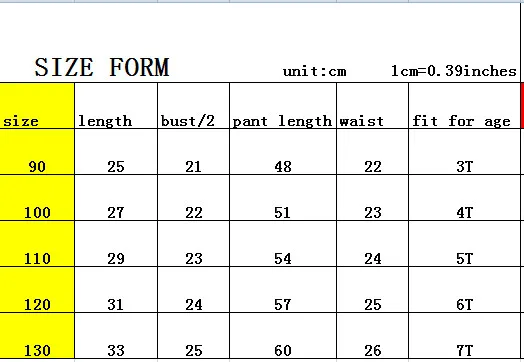Image resolution: width=524 pixels, height=362 pixels.
Task: Click the cell showing 3T
Action: tap(465, 151)
